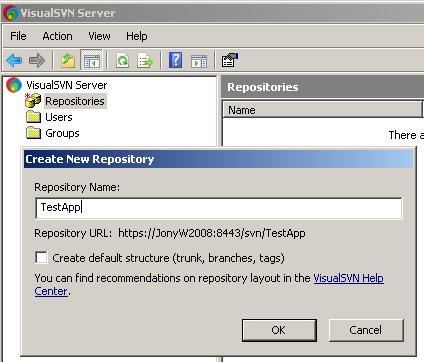Click the Properties toolbar icon
This screenshot has width=424, height=362.
point(230,60)
